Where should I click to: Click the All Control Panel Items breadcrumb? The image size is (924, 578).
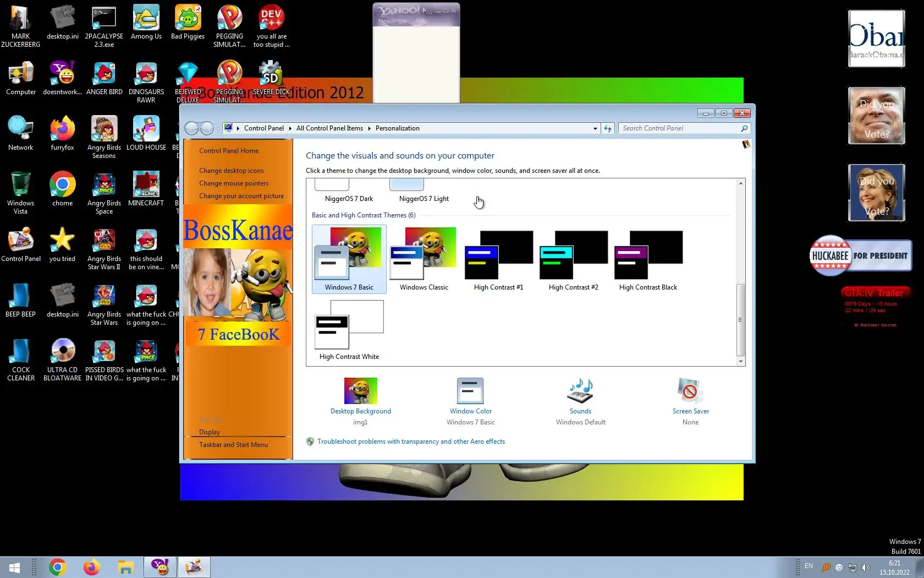pos(329,128)
